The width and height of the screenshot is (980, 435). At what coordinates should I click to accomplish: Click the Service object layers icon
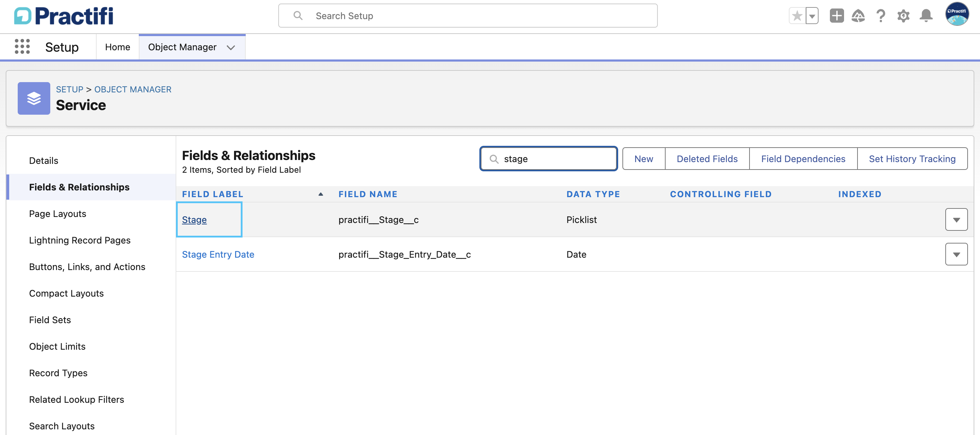click(x=34, y=98)
